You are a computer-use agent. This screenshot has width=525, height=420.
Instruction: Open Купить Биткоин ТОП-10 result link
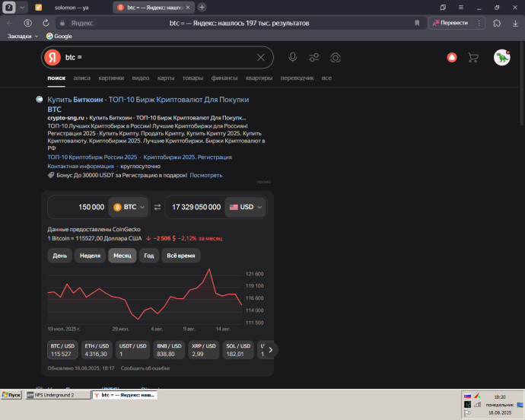148,104
